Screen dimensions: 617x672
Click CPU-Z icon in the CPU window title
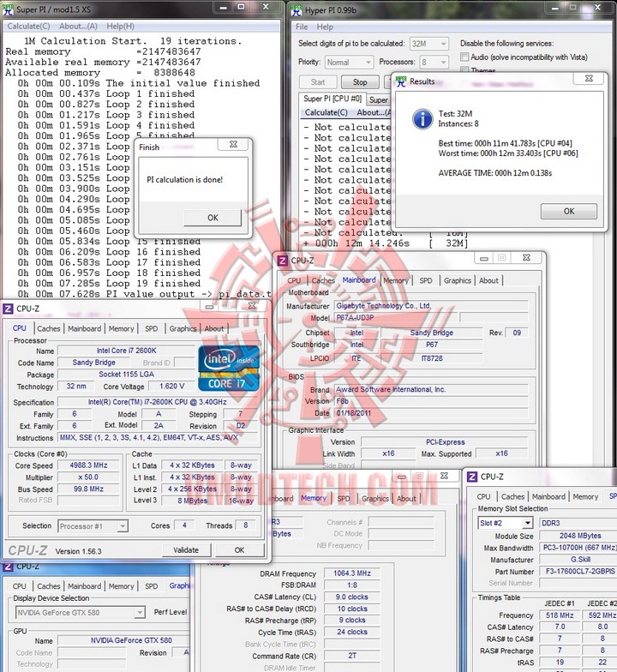coord(9,309)
